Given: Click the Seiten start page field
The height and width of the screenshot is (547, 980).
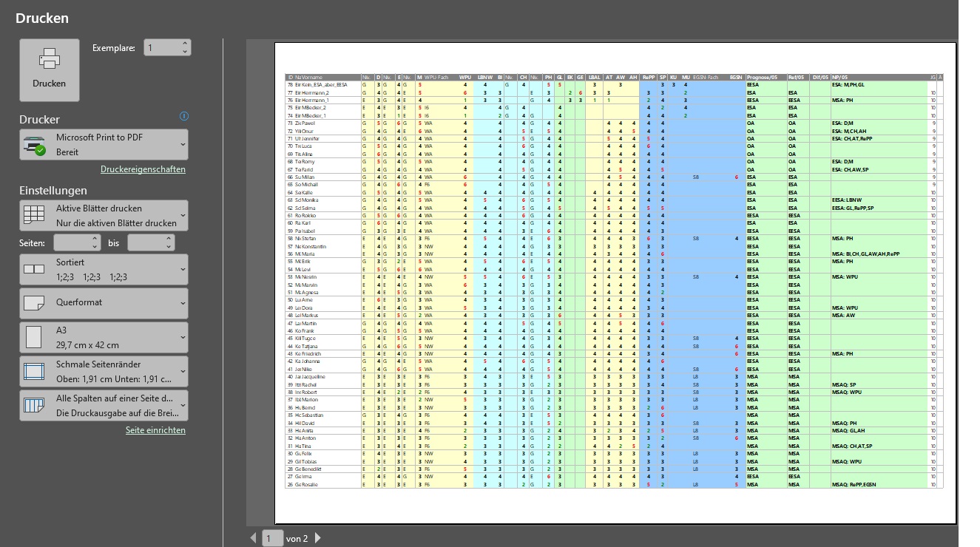Looking at the screenshot, I should (x=72, y=242).
